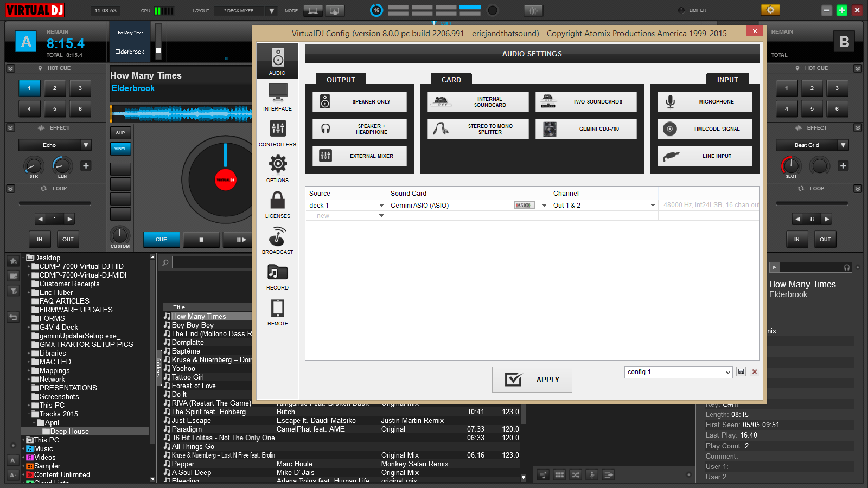868x488 pixels.
Task: Open the Broadcast settings tab
Action: (x=277, y=240)
